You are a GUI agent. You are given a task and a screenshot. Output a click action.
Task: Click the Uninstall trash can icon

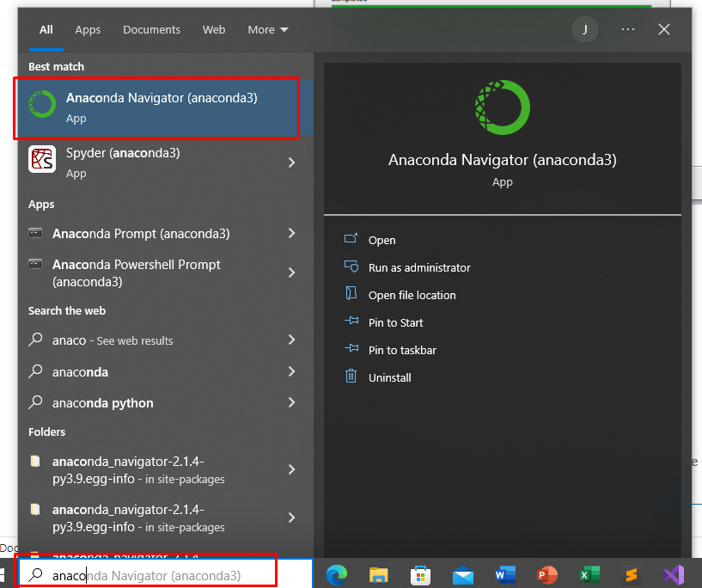point(351,376)
